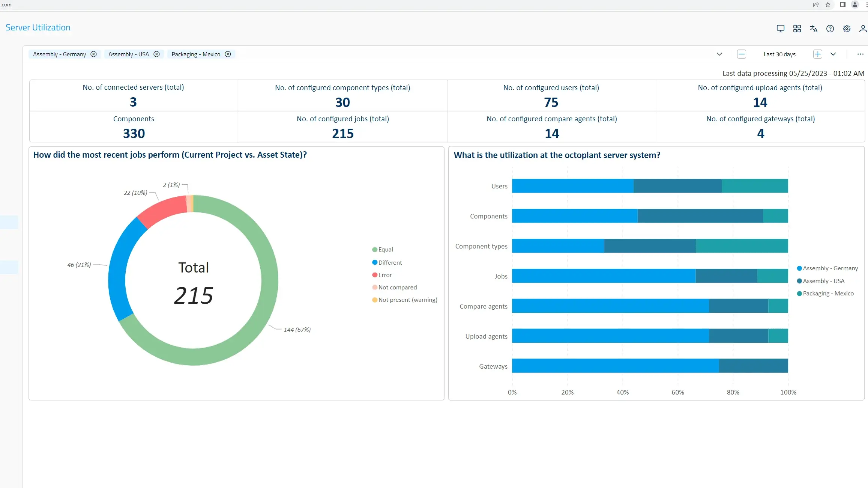868x488 pixels.
Task: Click the plus button after Last 30 days
Action: (817, 54)
